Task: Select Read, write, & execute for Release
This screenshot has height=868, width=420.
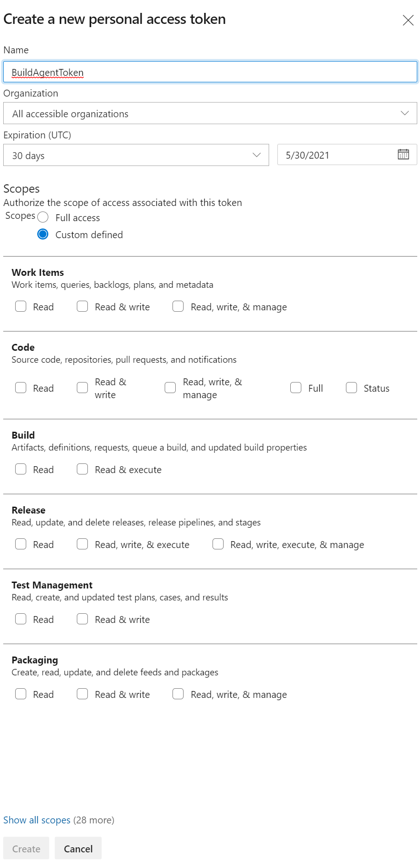Action: click(82, 544)
